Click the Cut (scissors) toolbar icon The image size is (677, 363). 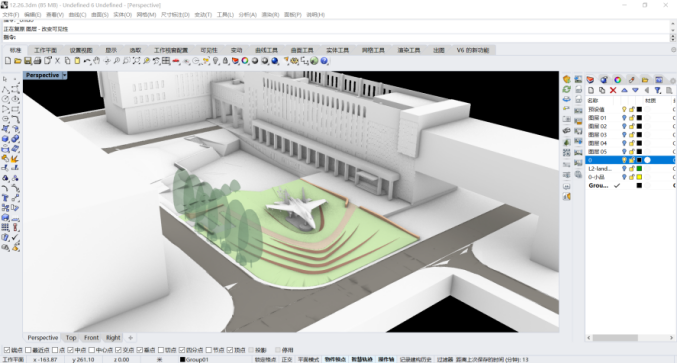(57, 61)
